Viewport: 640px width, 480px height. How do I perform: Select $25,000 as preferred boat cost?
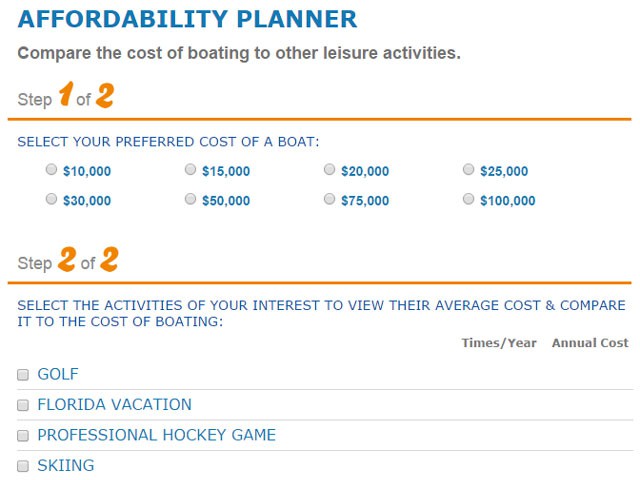[468, 170]
